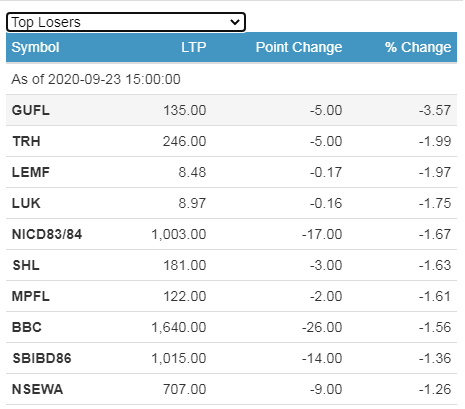Open the GUFL stock symbol link
This screenshot has height=409, width=465.
coord(31,110)
